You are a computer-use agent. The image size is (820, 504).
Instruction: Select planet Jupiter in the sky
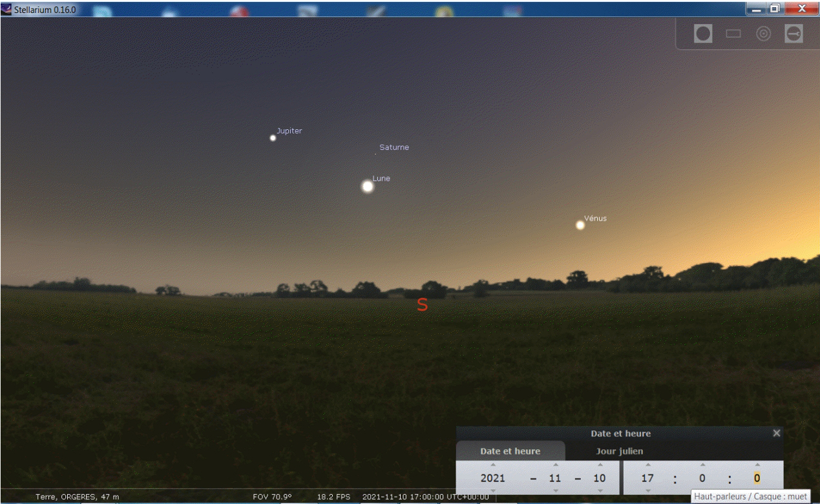click(x=273, y=138)
